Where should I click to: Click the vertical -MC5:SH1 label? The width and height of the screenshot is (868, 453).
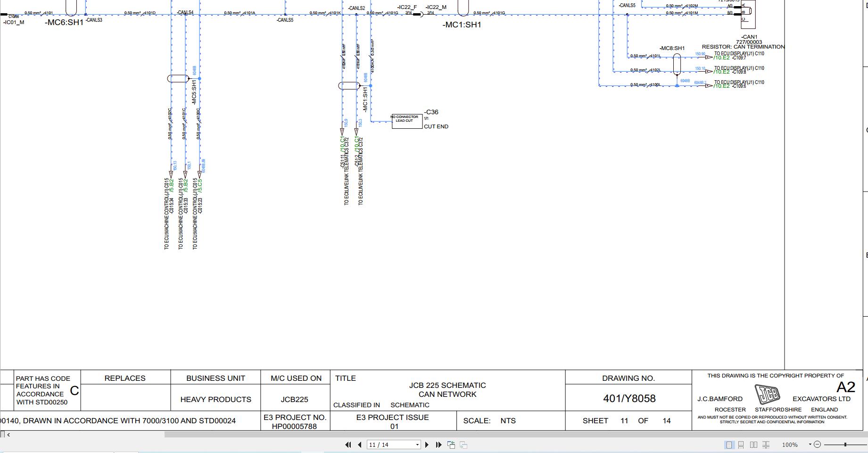tap(194, 92)
